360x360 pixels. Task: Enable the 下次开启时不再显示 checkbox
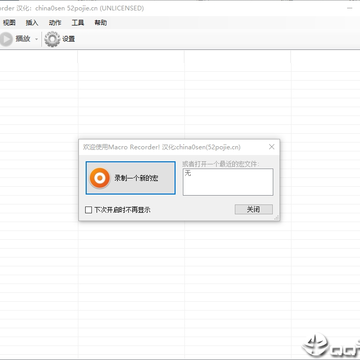[88, 210]
